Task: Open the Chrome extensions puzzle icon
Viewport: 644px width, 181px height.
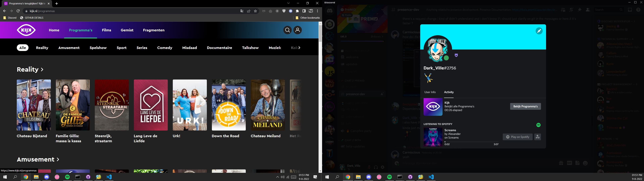Action: tap(297, 11)
